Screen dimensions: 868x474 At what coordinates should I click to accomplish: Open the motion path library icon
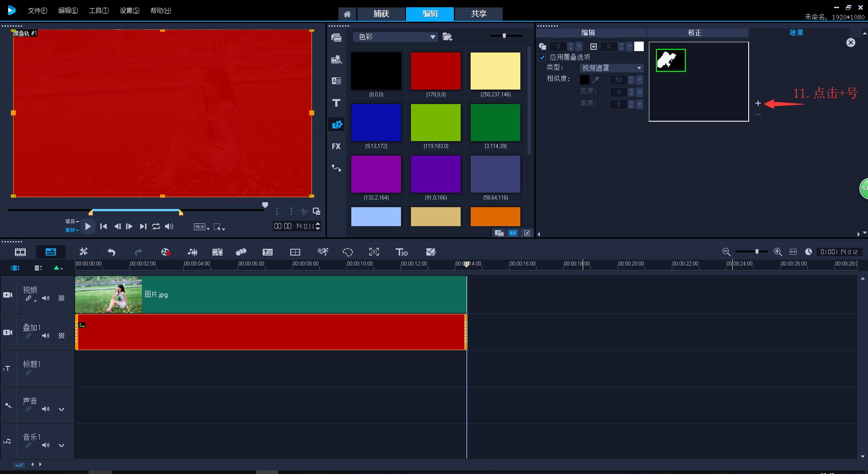click(x=336, y=168)
